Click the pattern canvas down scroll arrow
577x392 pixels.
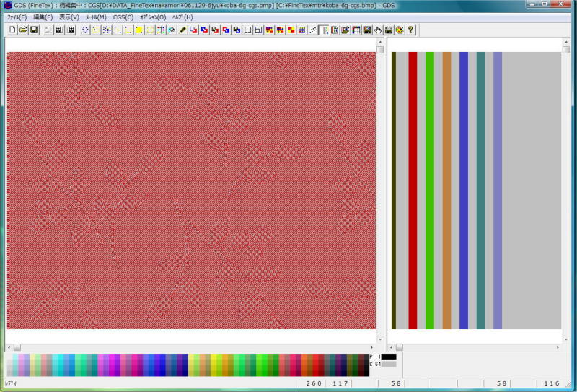click(x=380, y=338)
